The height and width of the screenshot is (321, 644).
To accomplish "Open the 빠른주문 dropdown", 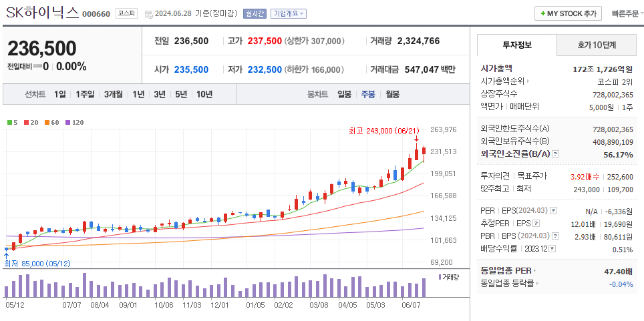I will click(627, 13).
